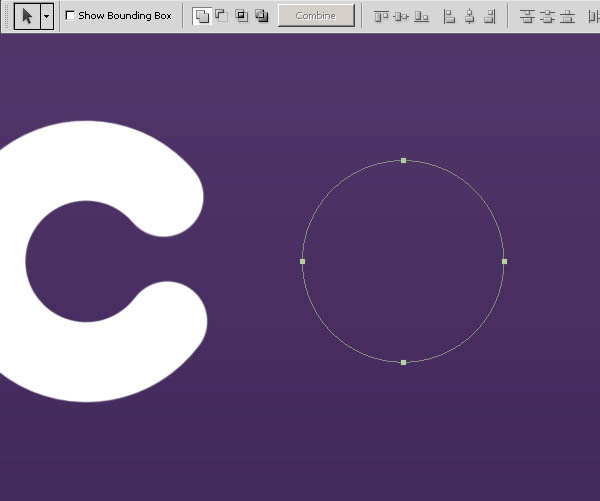Align bottom edges of paths
This screenshot has height=501, width=600.
[421, 16]
